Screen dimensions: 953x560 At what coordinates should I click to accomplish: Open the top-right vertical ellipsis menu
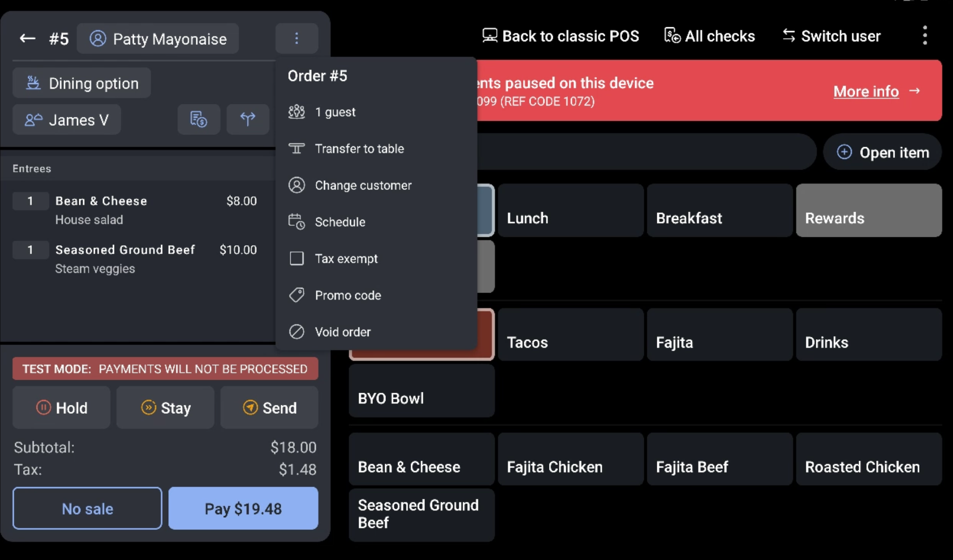(x=924, y=36)
